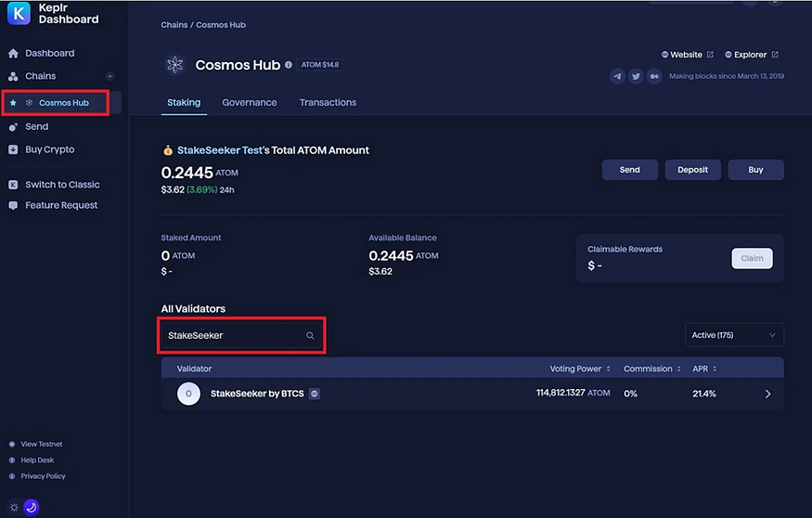812x518 pixels.
Task: Click the StakeSeeker Test account name
Action: click(220, 150)
